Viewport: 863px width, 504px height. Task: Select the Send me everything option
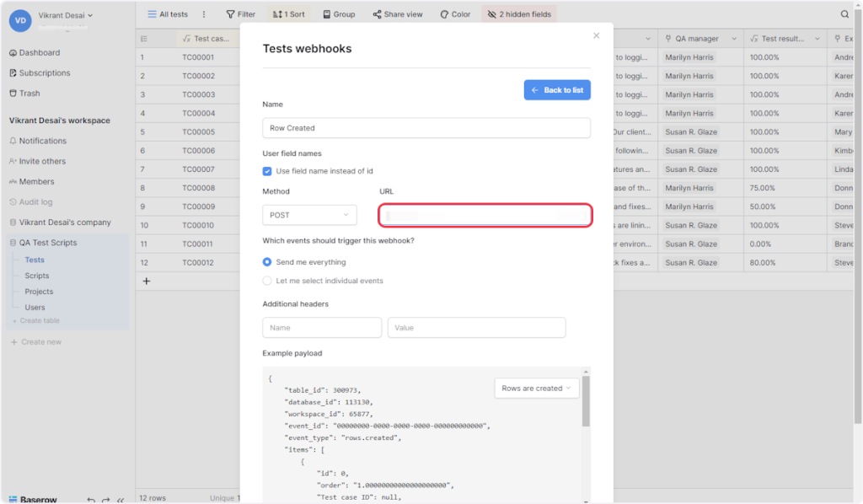pyautogui.click(x=267, y=262)
